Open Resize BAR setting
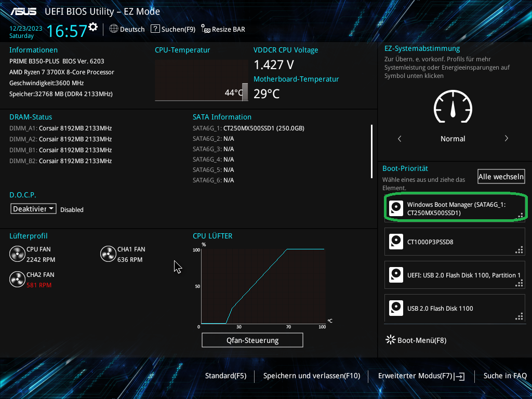Image resolution: width=532 pixels, height=399 pixels. click(223, 29)
